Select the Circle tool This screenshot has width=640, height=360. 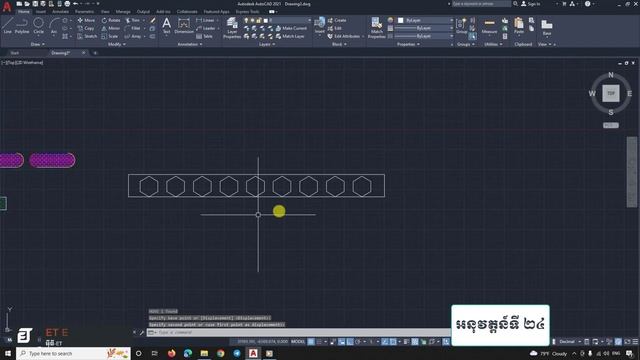38,25
